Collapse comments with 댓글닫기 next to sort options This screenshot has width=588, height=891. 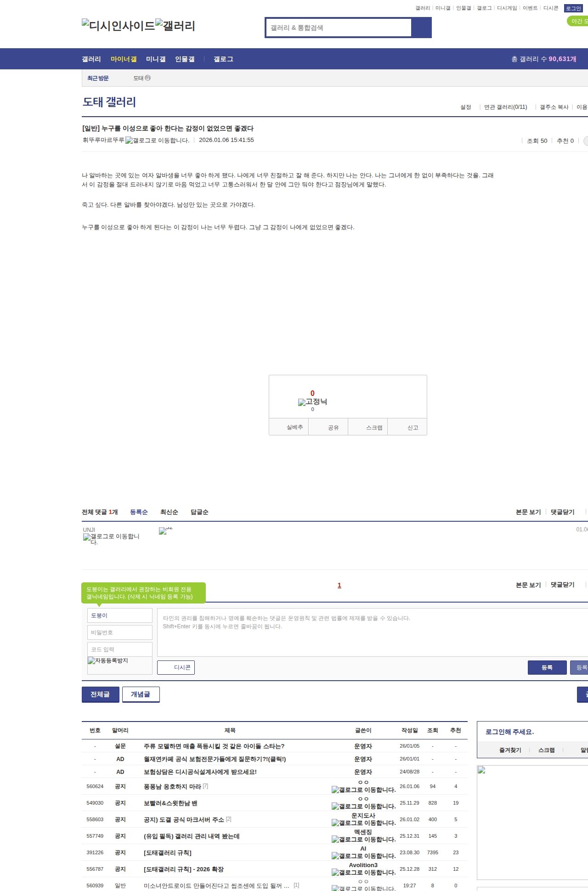[x=563, y=512]
